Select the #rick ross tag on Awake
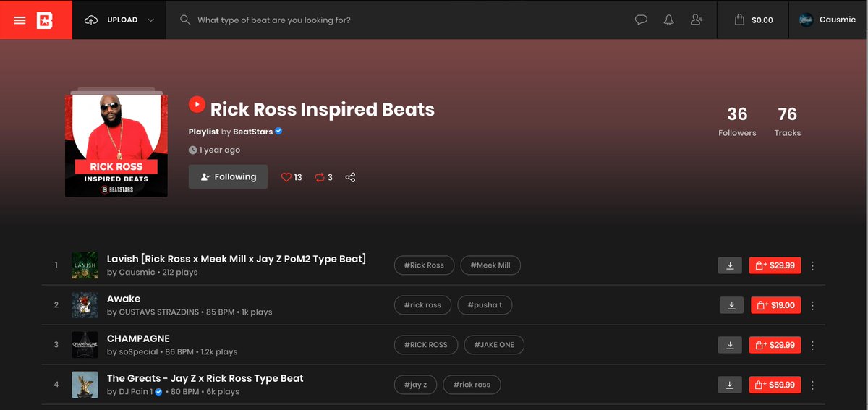Viewport: 868px width, 410px height. click(423, 305)
